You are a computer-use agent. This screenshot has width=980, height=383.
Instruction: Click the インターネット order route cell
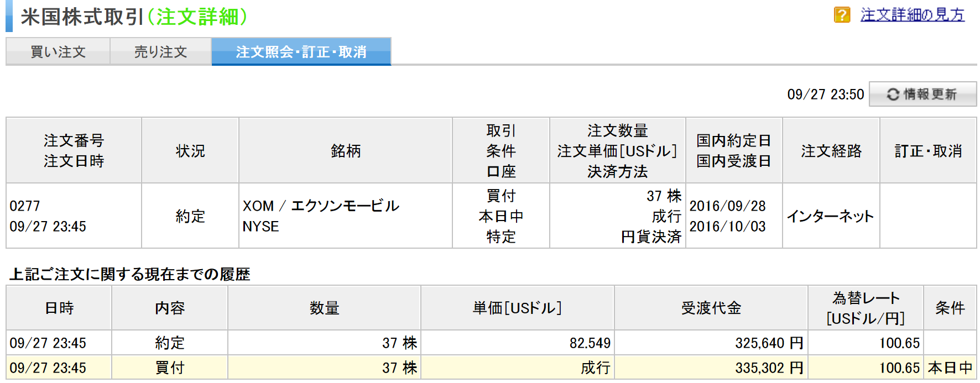pos(830,216)
